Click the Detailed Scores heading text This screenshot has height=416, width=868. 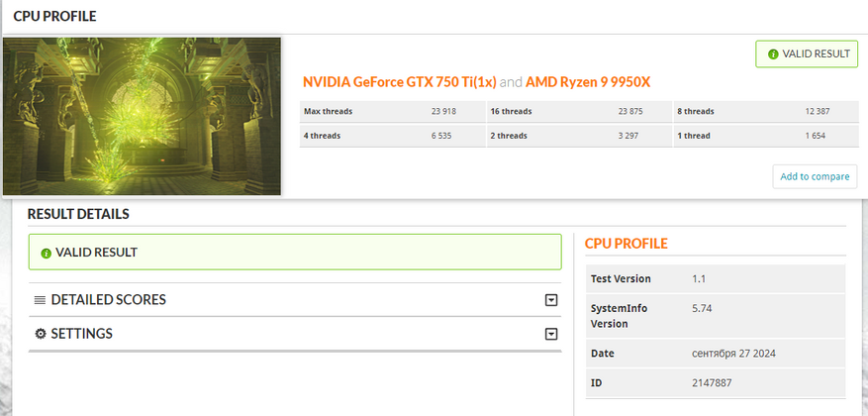pyautogui.click(x=108, y=300)
